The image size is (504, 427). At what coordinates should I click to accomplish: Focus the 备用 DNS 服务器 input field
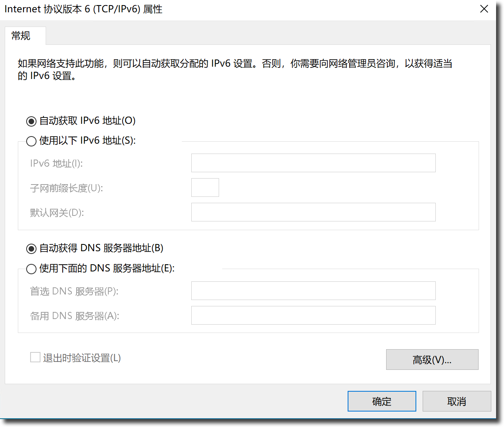tap(313, 315)
